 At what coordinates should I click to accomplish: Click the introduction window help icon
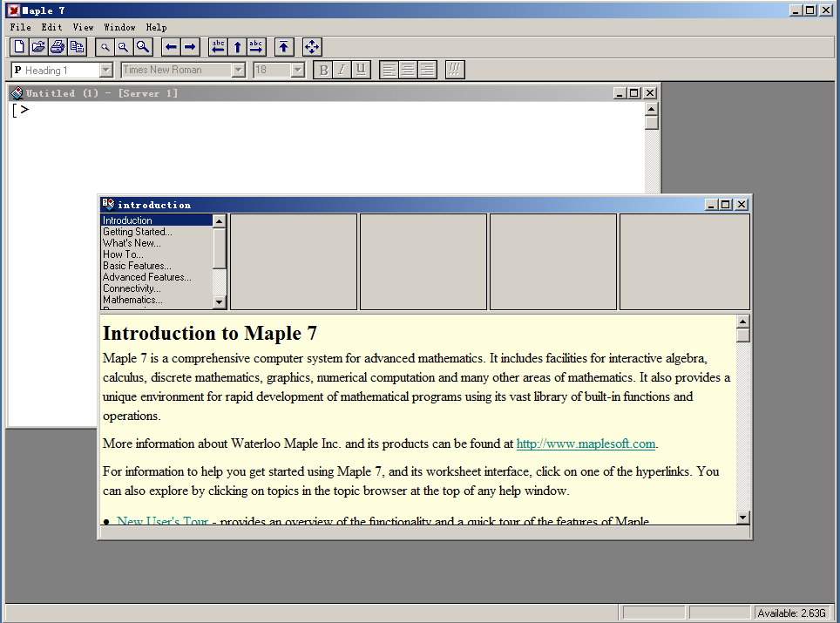pyautogui.click(x=108, y=204)
